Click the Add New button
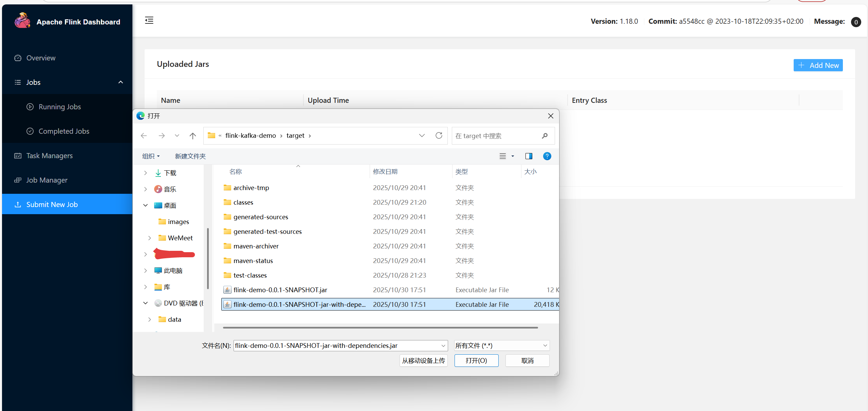The height and width of the screenshot is (411, 868). point(818,65)
